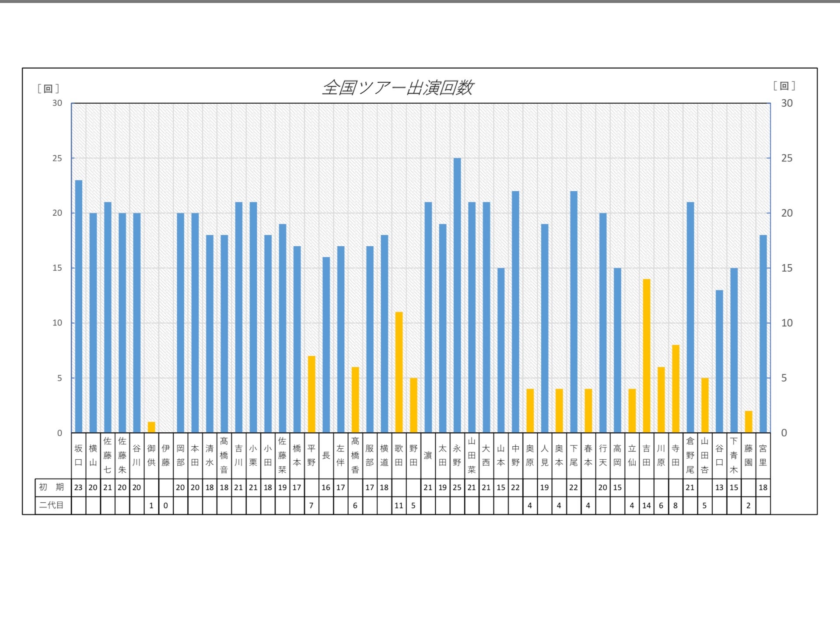Click the blue bar for 坂口
Screen dimensions: 840x630
pos(79,306)
